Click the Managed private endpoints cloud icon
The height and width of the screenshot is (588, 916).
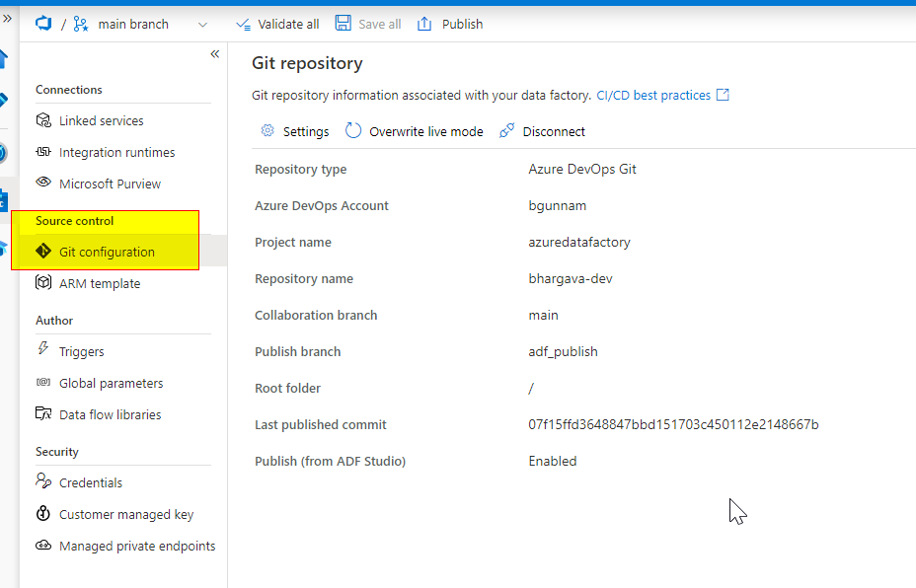43,545
